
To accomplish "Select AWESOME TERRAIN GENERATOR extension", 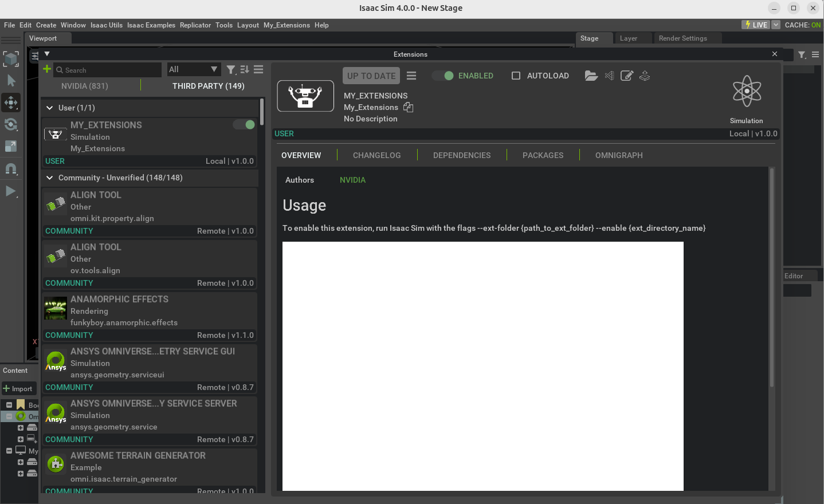I will 150,471.
